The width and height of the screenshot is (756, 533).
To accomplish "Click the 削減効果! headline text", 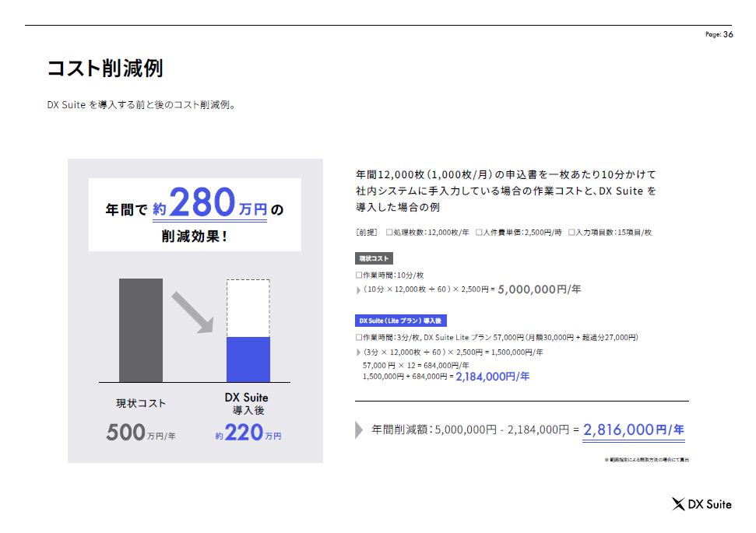I will tap(195, 235).
